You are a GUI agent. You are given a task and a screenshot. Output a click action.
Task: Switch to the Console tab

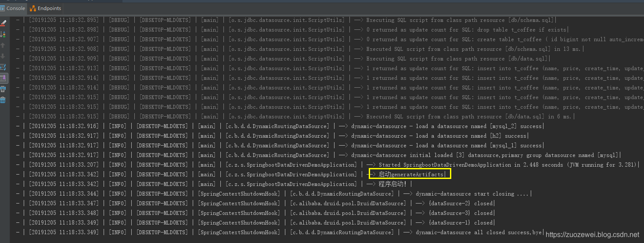tap(13, 8)
